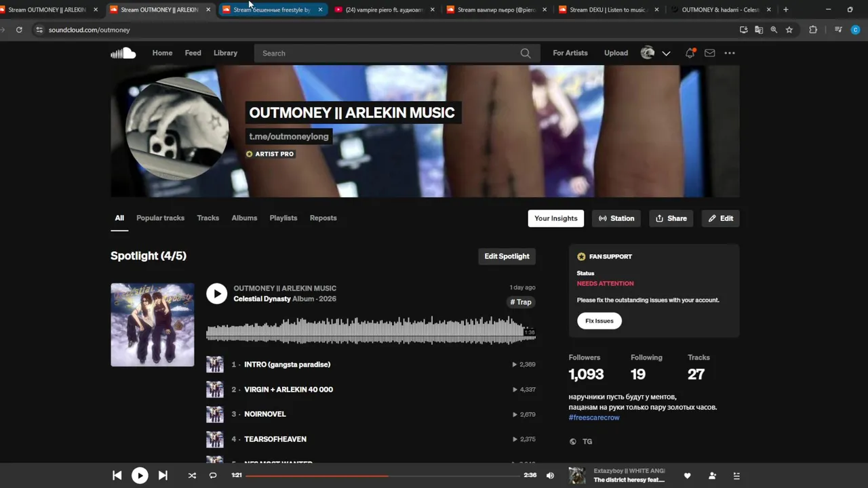Image resolution: width=868 pixels, height=488 pixels.
Task: Open the Celestial Dynasty album title
Action: click(x=262, y=299)
